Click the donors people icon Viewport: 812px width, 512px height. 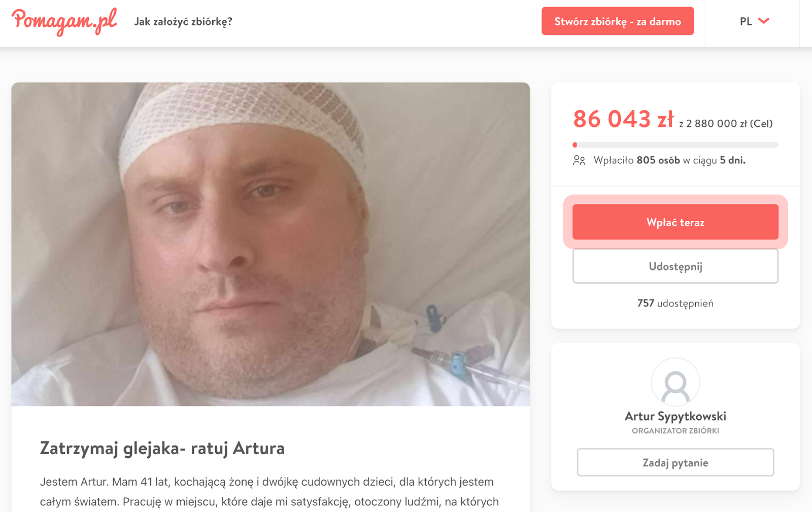pyautogui.click(x=579, y=161)
